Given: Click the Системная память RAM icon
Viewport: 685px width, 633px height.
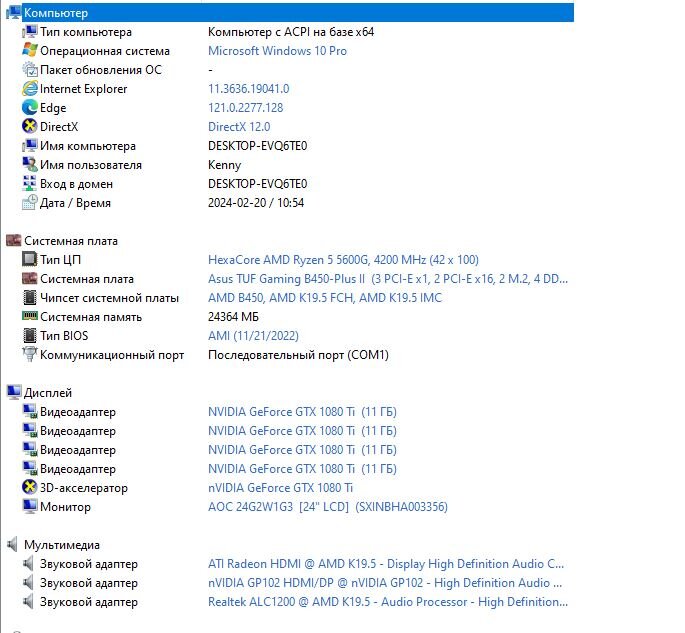Looking at the screenshot, I should (x=30, y=316).
